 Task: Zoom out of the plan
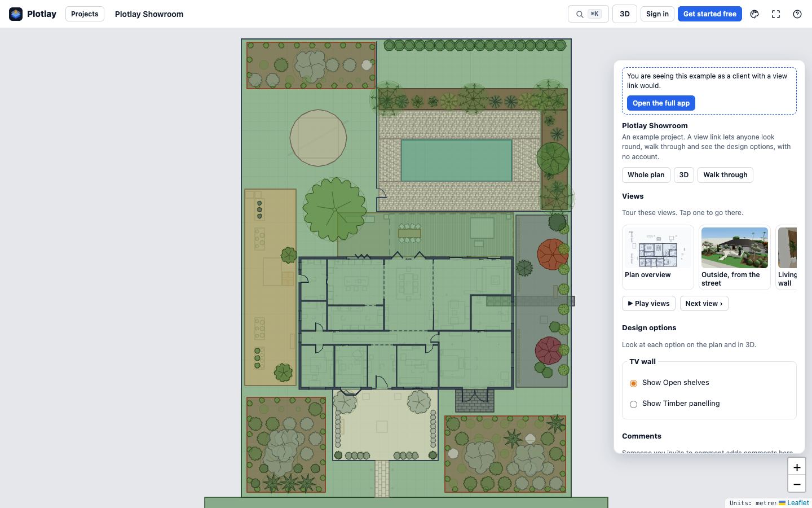(x=797, y=484)
